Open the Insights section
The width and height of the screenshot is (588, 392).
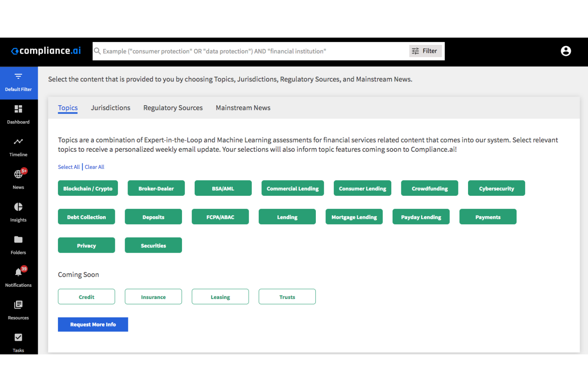click(18, 212)
